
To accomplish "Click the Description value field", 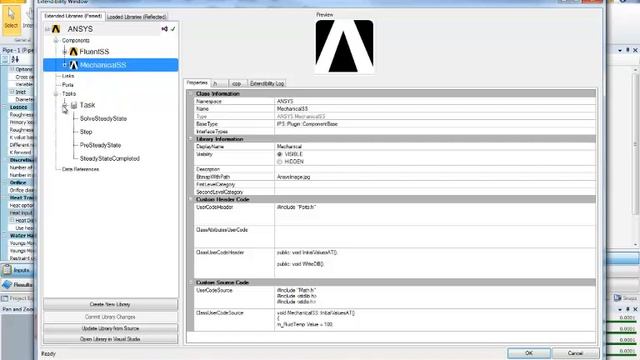I will tap(435, 169).
